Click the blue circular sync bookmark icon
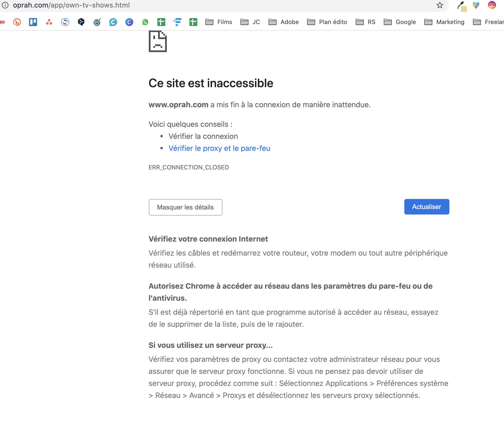Screen dimensions: 504x425 click(x=65, y=22)
